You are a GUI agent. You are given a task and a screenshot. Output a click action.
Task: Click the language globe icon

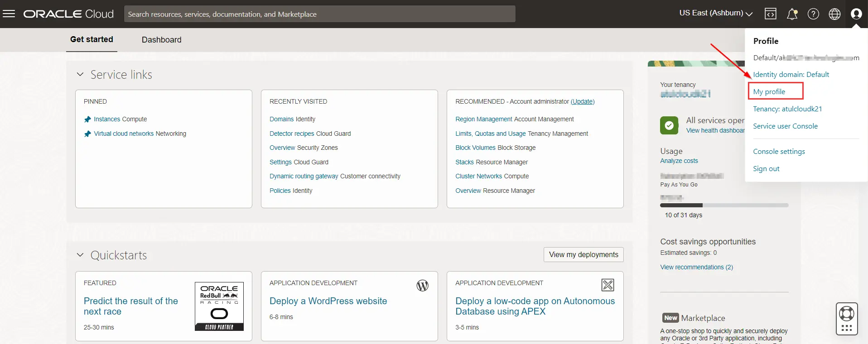pos(834,14)
